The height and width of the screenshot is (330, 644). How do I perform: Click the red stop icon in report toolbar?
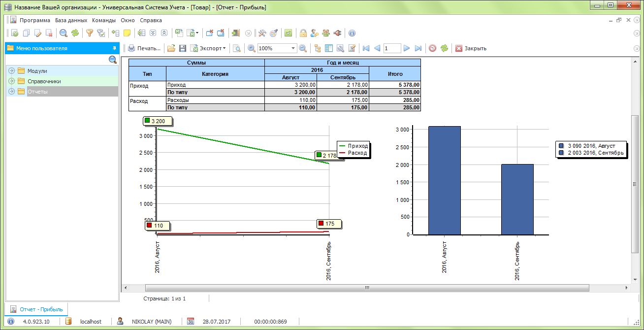(x=432, y=48)
